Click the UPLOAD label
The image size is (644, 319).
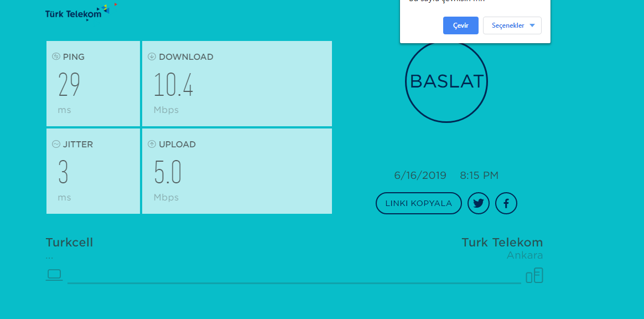[178, 145]
